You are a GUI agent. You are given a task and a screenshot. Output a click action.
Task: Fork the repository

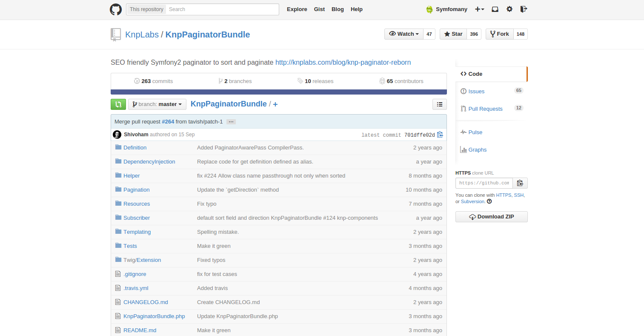coord(500,34)
